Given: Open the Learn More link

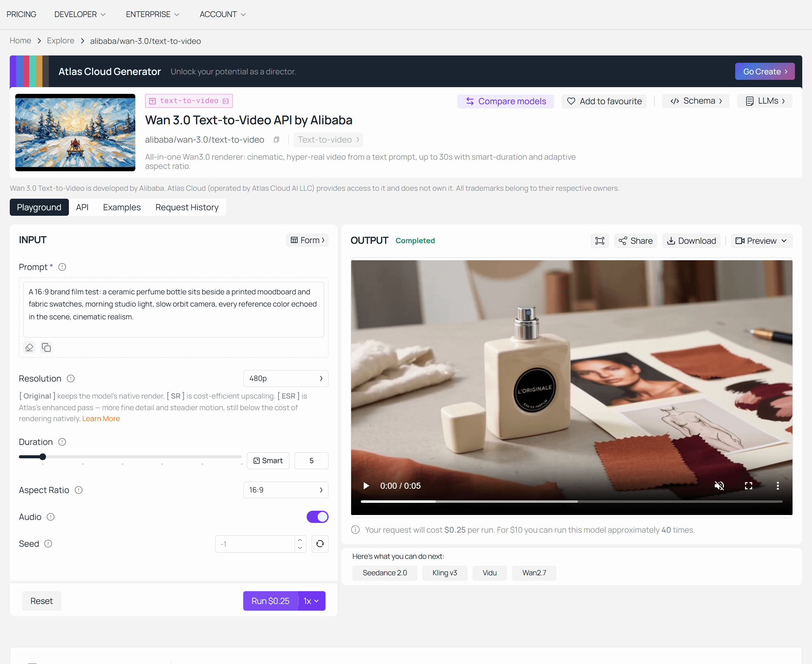Looking at the screenshot, I should (101, 419).
